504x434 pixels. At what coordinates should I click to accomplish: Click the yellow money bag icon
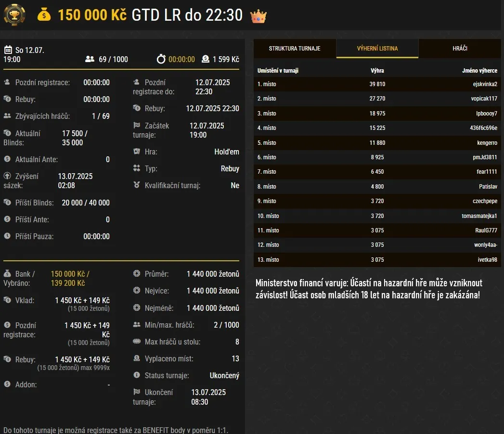tap(44, 15)
